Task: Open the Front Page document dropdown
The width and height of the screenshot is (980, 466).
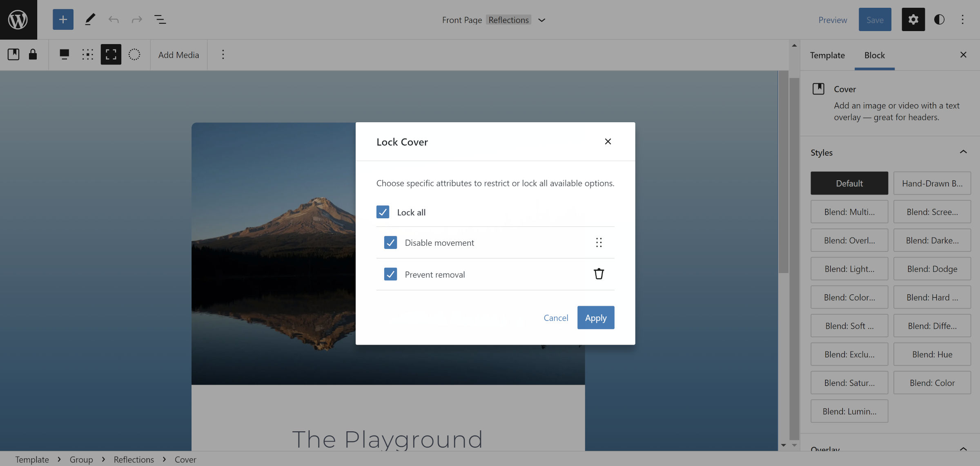Action: (541, 20)
